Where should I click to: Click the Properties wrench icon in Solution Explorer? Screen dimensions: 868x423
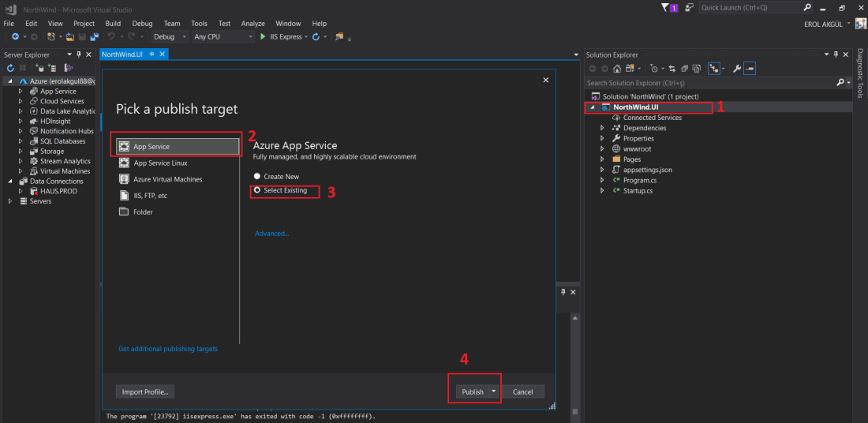point(737,69)
